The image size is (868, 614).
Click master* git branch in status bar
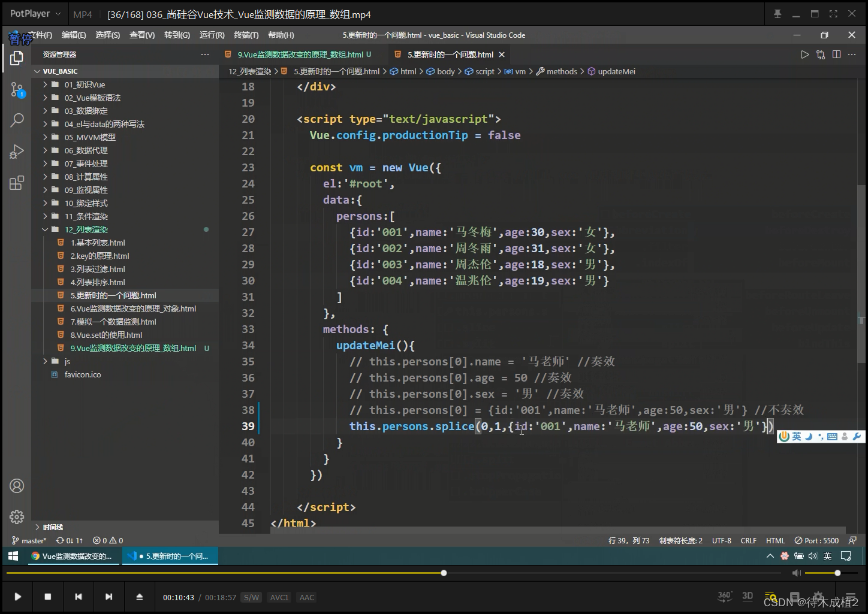[29, 540]
